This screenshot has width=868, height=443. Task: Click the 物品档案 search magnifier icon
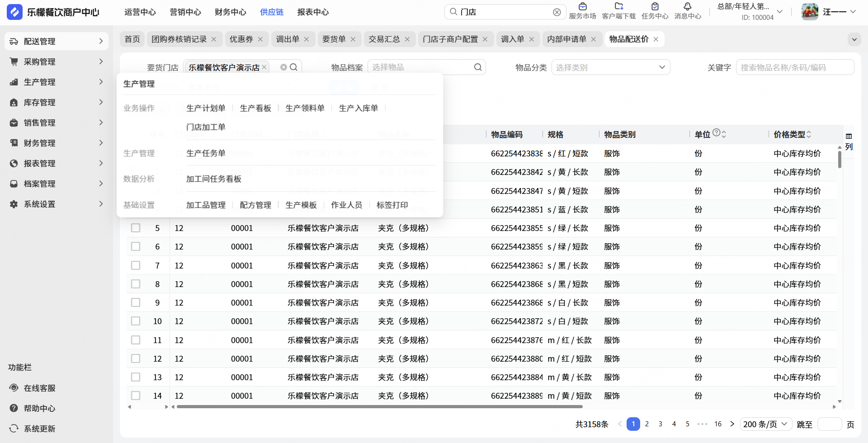click(x=478, y=67)
